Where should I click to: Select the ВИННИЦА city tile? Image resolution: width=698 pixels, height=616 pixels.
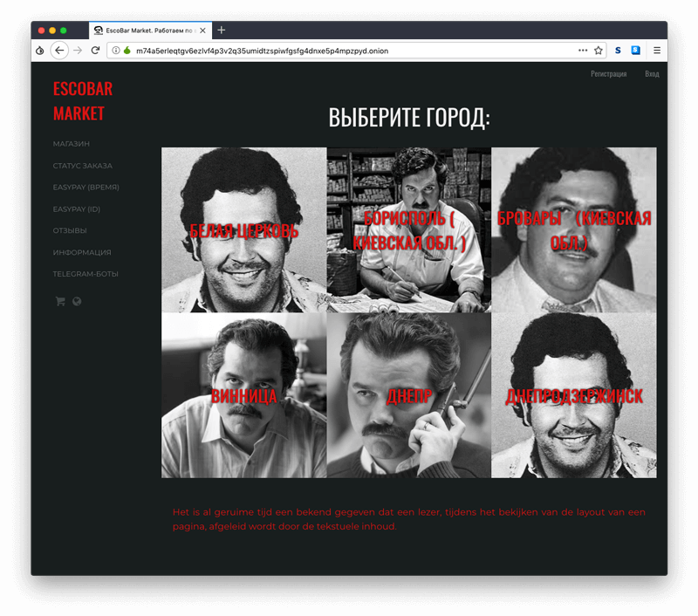244,396
